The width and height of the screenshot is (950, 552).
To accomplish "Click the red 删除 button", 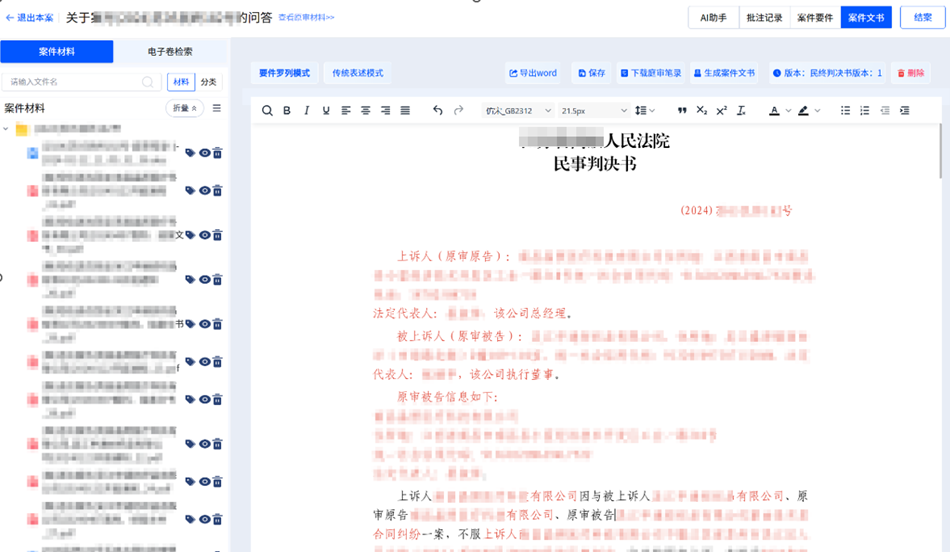I will pyautogui.click(x=911, y=73).
